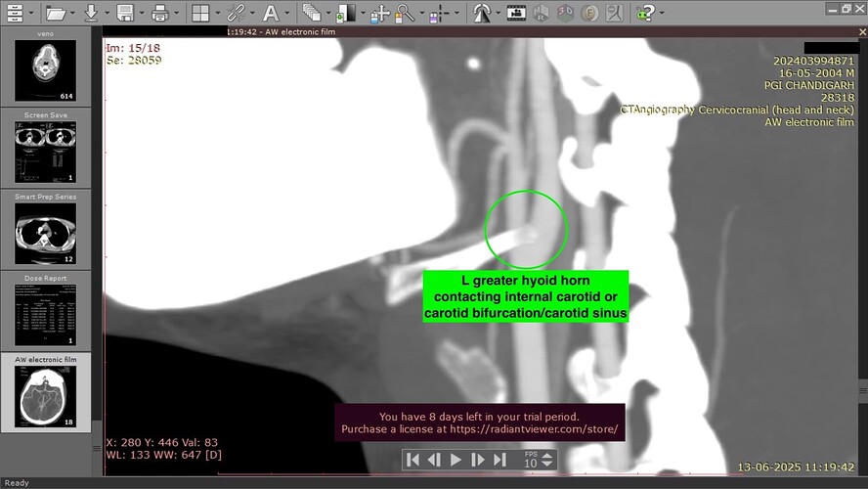Expand the help menu dropdown arrow
Viewport: 868px width, 489px height.
pyautogui.click(x=662, y=13)
